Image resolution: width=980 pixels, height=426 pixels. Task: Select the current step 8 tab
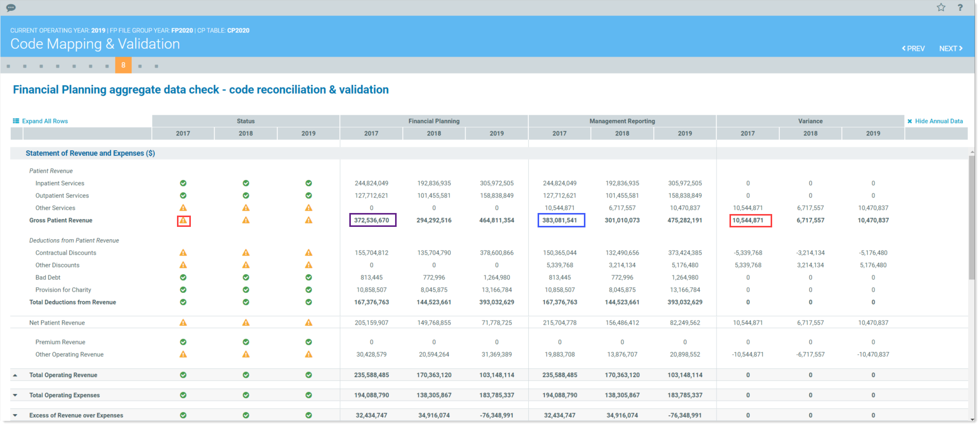click(x=123, y=65)
